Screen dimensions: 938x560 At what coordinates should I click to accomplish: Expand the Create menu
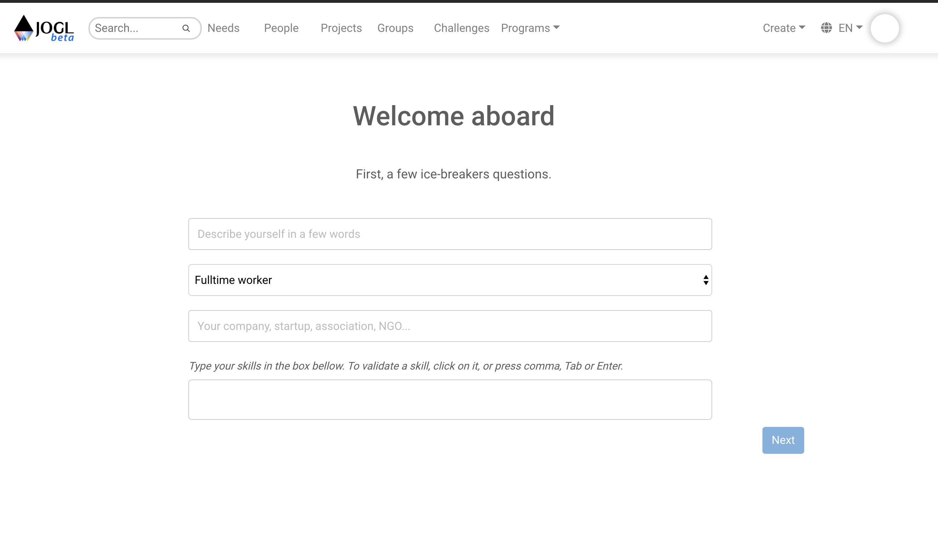click(784, 28)
